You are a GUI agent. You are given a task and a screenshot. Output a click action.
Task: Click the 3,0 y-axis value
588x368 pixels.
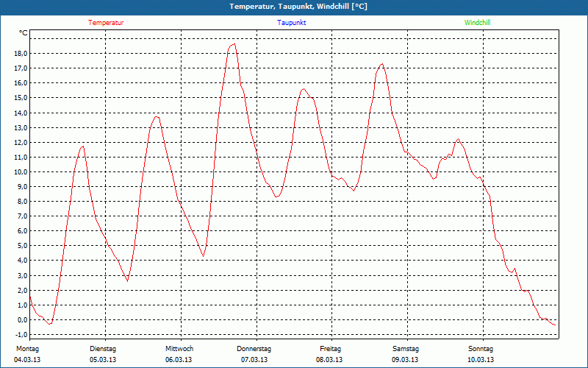click(x=22, y=275)
